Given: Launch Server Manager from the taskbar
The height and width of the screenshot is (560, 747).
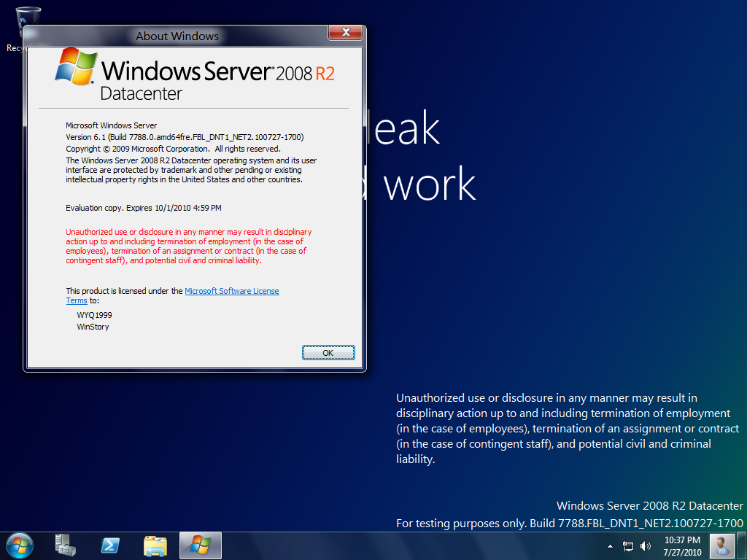Looking at the screenshot, I should [65, 545].
